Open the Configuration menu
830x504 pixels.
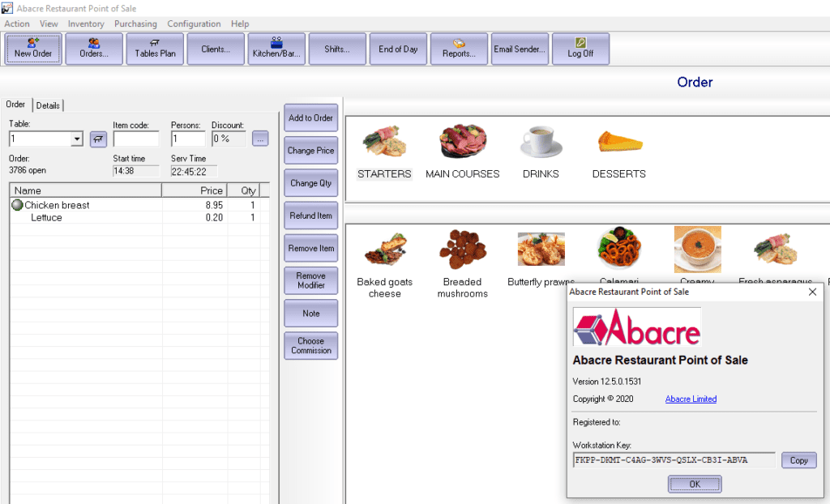(x=194, y=23)
